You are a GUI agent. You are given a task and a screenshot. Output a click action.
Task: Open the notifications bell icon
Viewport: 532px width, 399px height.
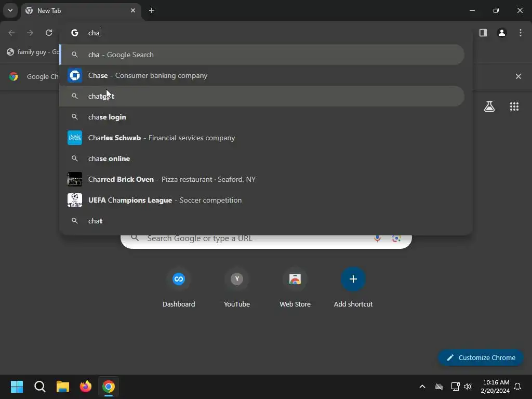518,387
